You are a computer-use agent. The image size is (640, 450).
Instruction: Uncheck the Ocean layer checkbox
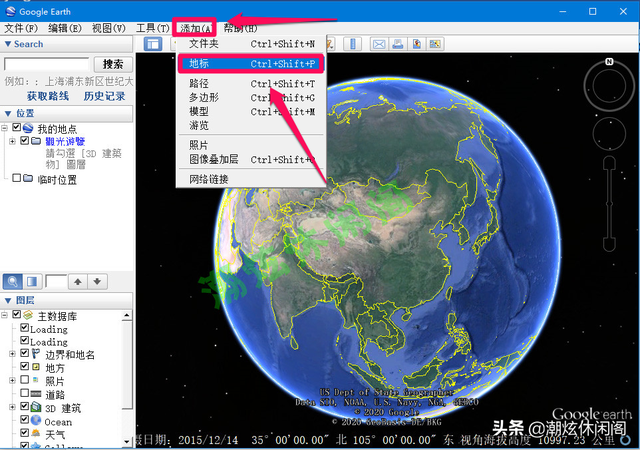pos(24,419)
